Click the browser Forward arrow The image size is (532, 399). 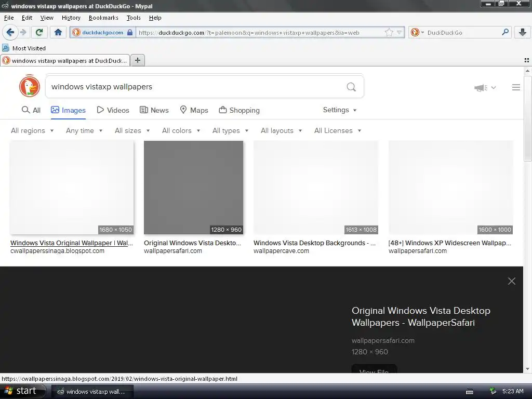(23, 32)
